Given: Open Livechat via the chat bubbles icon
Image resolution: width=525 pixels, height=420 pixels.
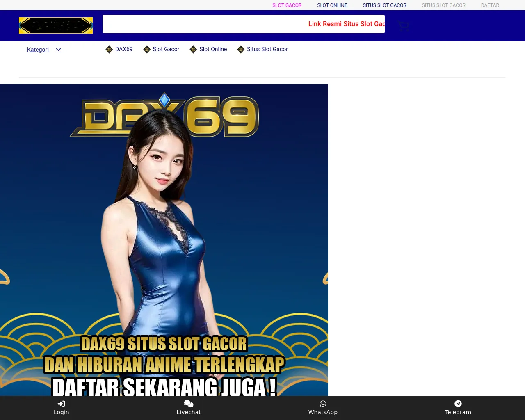Looking at the screenshot, I should tap(189, 404).
